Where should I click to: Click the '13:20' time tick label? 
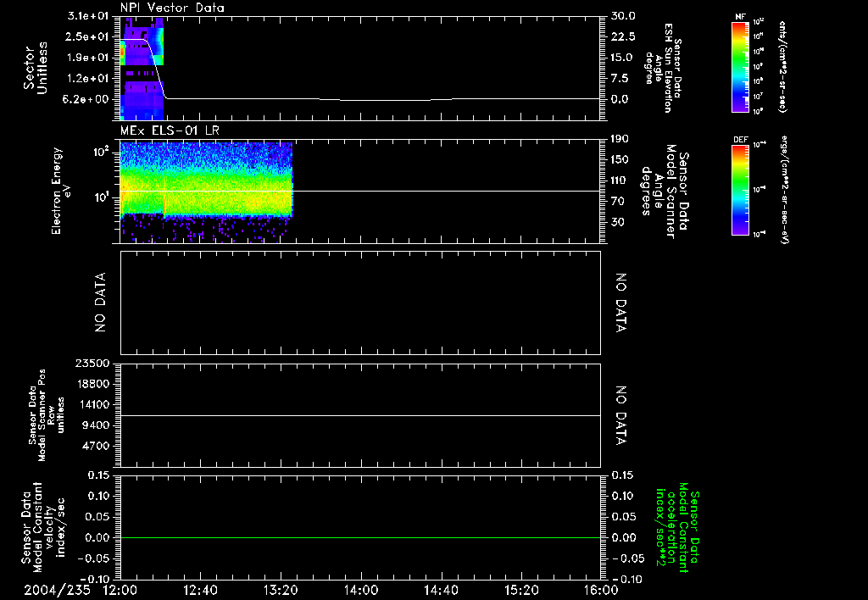coord(281,590)
